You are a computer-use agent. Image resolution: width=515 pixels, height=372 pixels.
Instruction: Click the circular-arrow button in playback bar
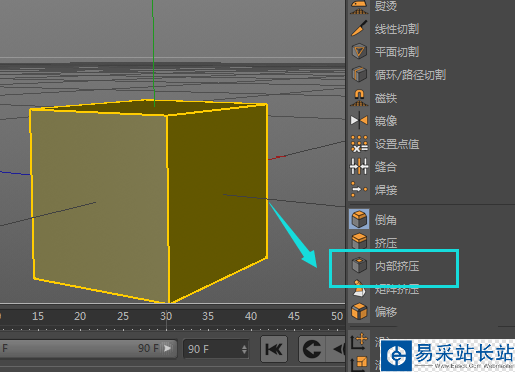pos(312,349)
